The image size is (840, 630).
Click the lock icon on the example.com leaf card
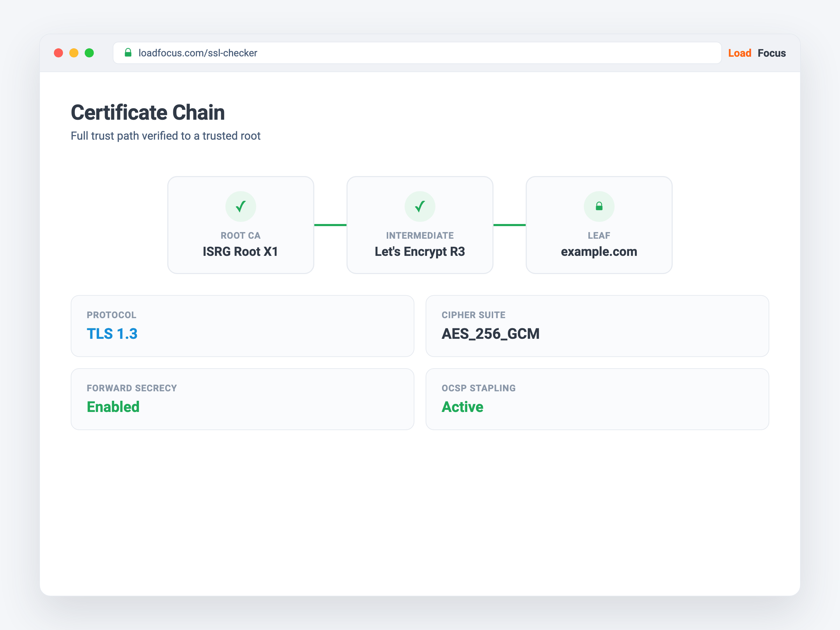click(x=599, y=206)
